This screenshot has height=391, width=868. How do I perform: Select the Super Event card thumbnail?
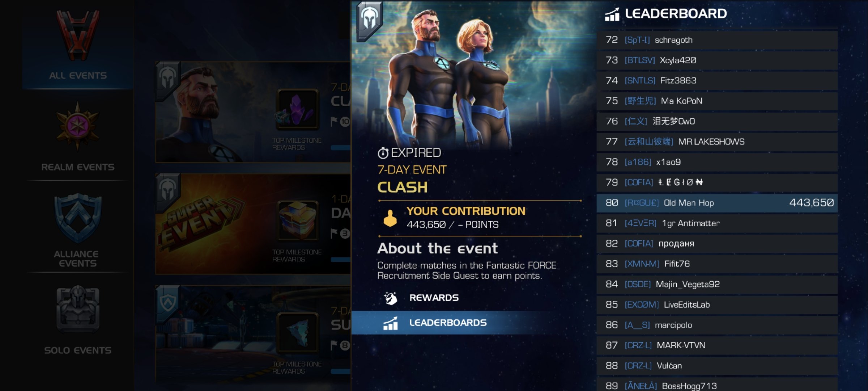pos(253,224)
